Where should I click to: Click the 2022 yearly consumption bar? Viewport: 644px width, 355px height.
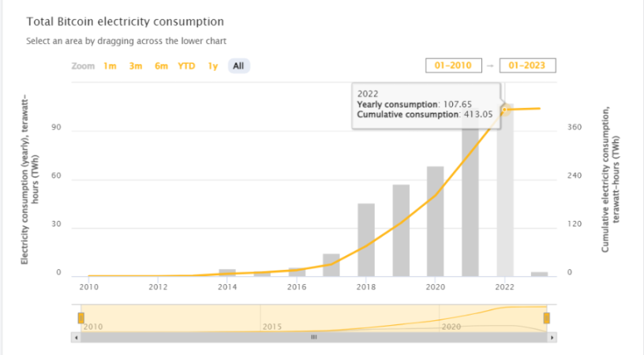pos(505,197)
